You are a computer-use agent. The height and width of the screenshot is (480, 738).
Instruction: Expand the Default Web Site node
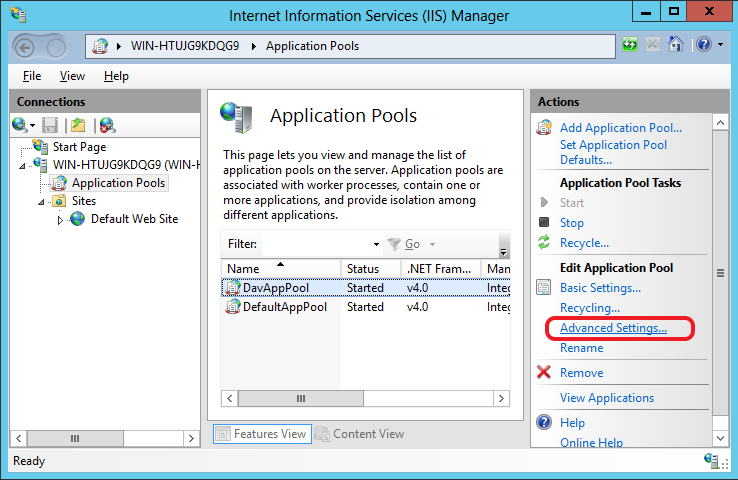60,220
